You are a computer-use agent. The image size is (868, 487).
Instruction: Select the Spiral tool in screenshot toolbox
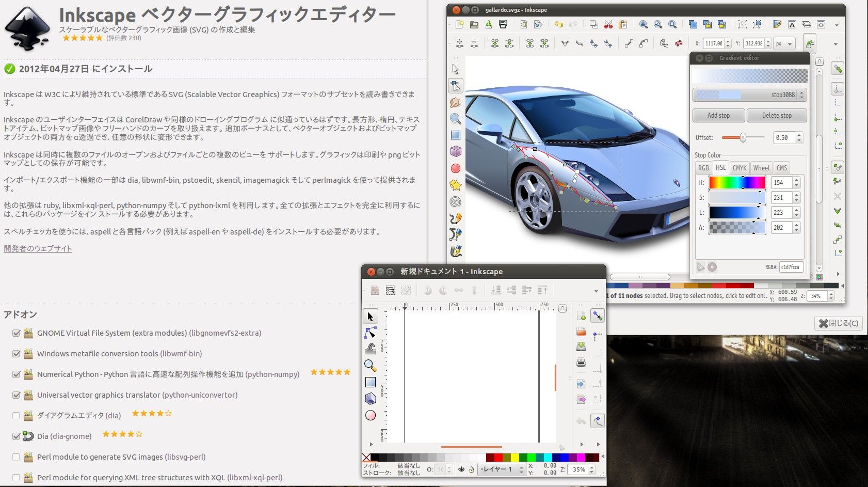pos(455,201)
